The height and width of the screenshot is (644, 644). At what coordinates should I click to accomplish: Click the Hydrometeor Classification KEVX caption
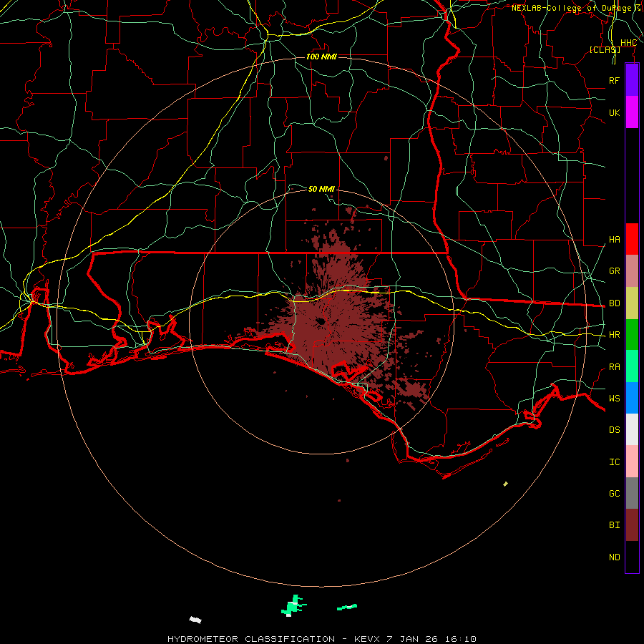tap(321, 639)
